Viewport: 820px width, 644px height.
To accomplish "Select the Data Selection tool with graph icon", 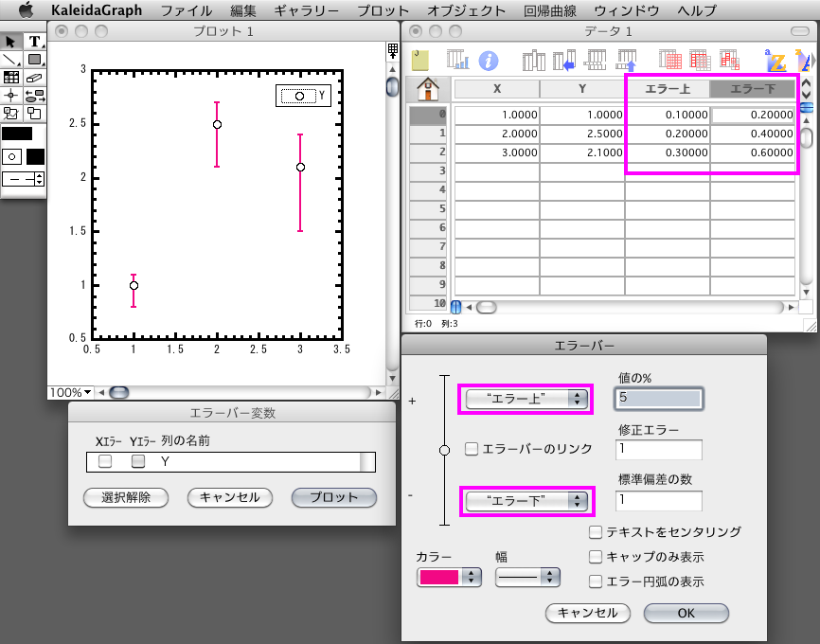I will point(10,114).
